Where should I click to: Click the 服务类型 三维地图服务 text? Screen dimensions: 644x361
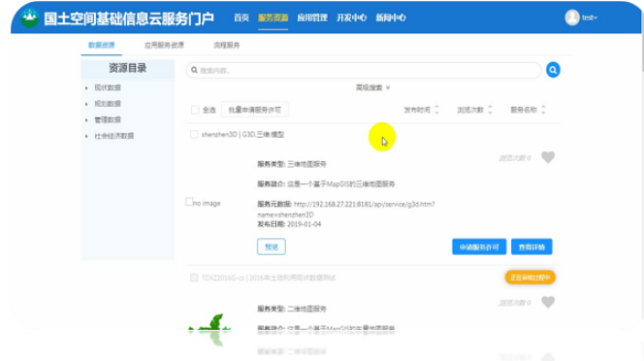click(x=292, y=164)
